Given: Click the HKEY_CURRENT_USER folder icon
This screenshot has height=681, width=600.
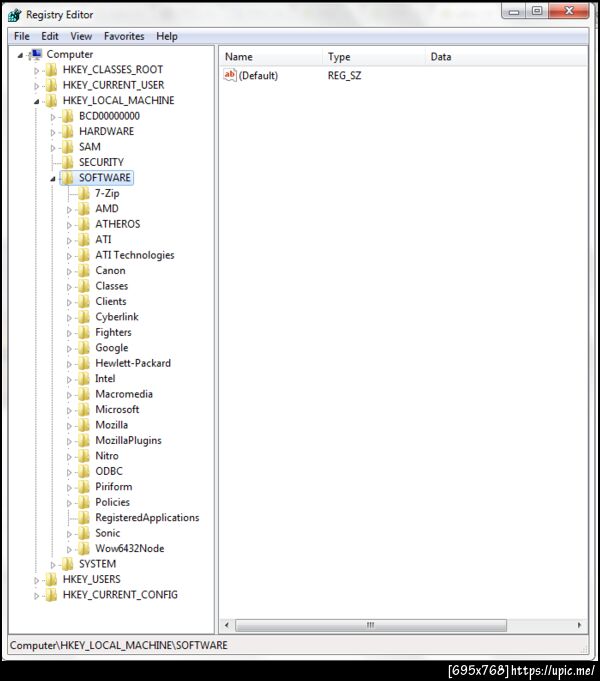Looking at the screenshot, I should (51, 85).
